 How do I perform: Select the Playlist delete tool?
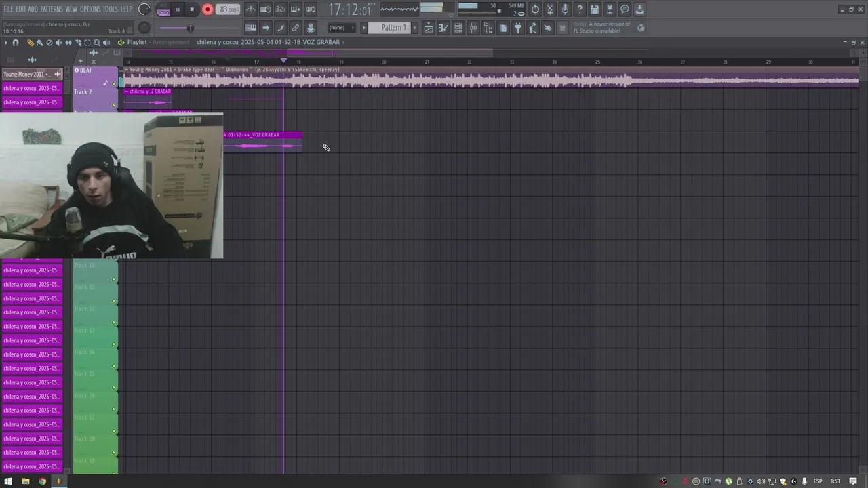pos(49,43)
